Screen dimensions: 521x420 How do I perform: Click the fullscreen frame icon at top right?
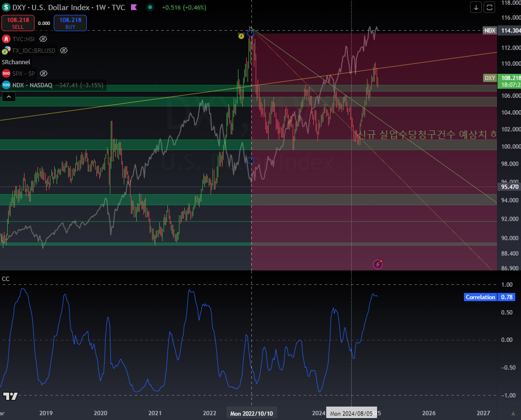coord(489,7)
